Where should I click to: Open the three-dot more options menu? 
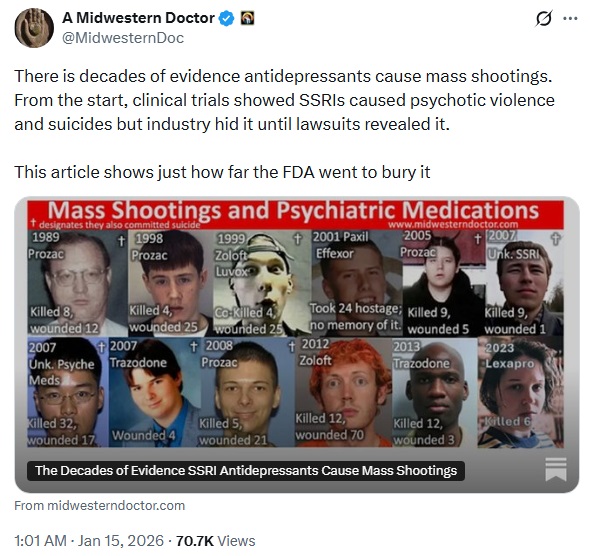click(571, 18)
